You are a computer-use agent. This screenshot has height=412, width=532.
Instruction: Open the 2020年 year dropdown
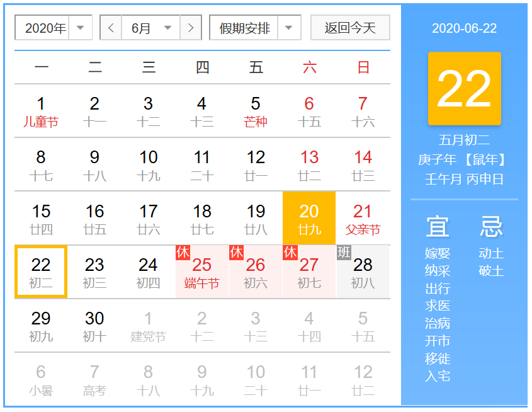tap(54, 28)
